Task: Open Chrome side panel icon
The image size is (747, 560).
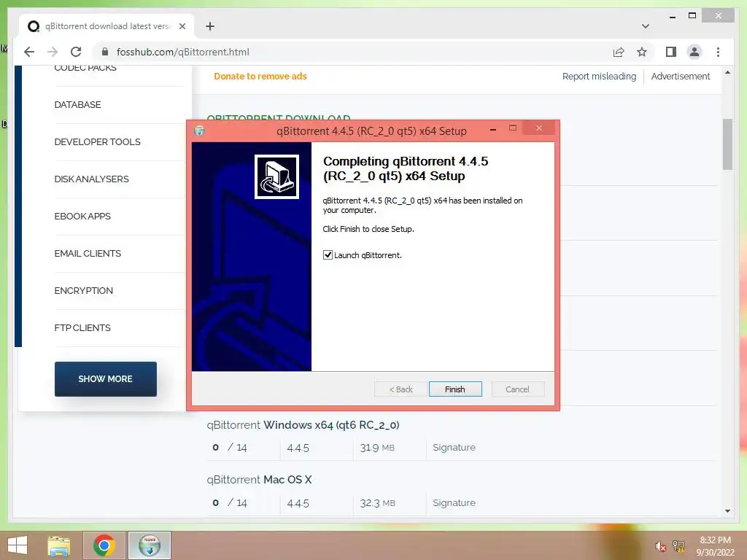Action: tap(671, 52)
